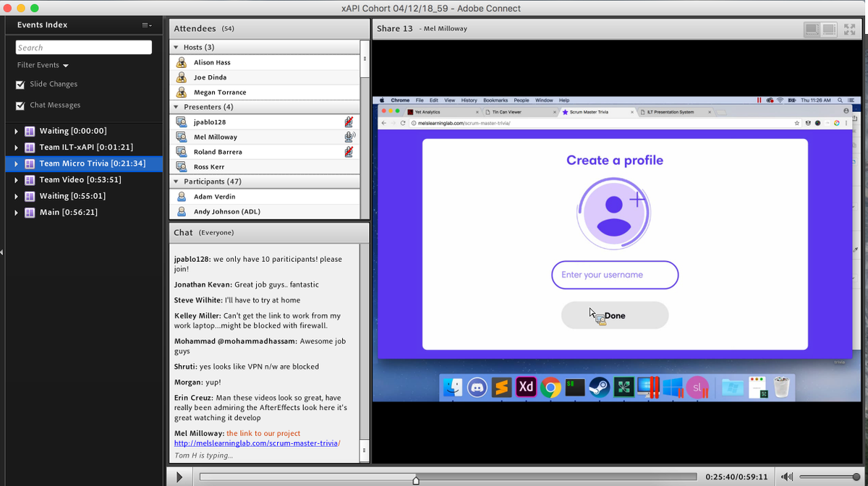Click Adobe XD icon in shared Dock
This screenshot has height=486, width=868.
526,388
